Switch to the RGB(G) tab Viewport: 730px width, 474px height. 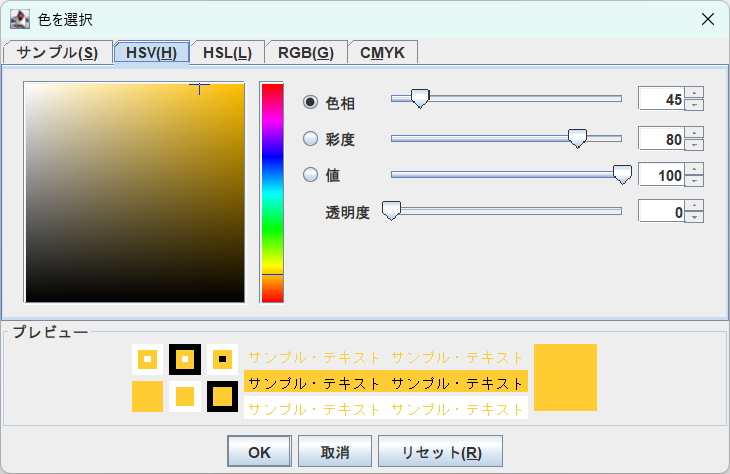coord(306,52)
